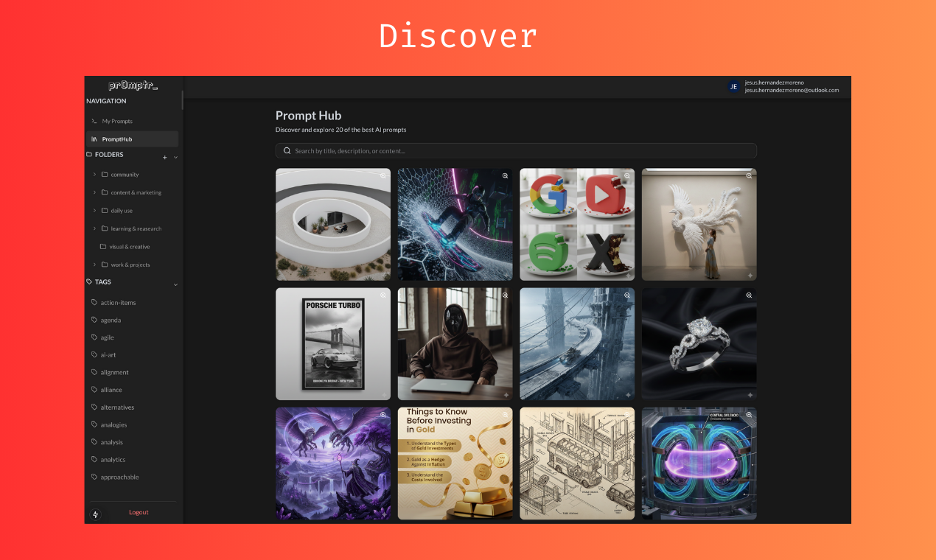Focus the prompt search input field
Viewport: 936px width, 560px height.
pos(516,151)
